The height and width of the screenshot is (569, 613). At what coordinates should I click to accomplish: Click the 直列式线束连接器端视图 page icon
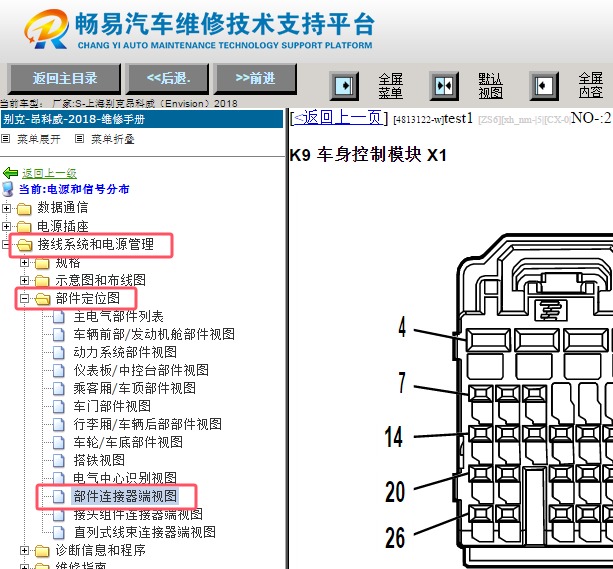point(59,532)
